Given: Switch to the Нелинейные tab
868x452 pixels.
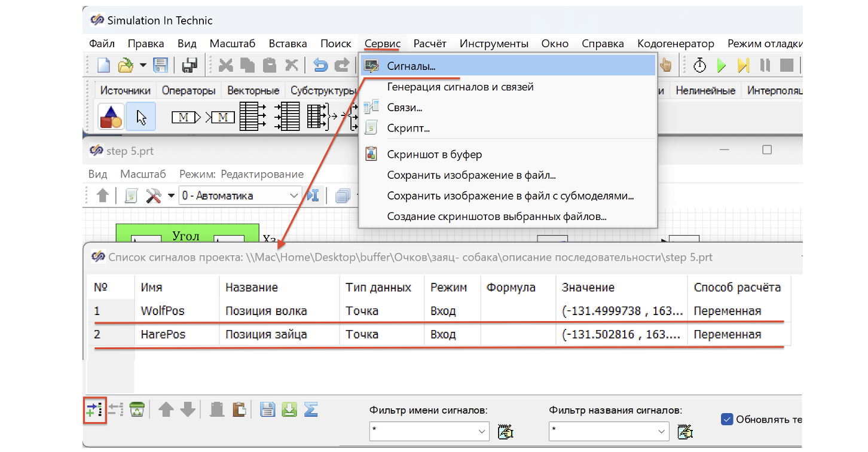Looking at the screenshot, I should (x=705, y=91).
